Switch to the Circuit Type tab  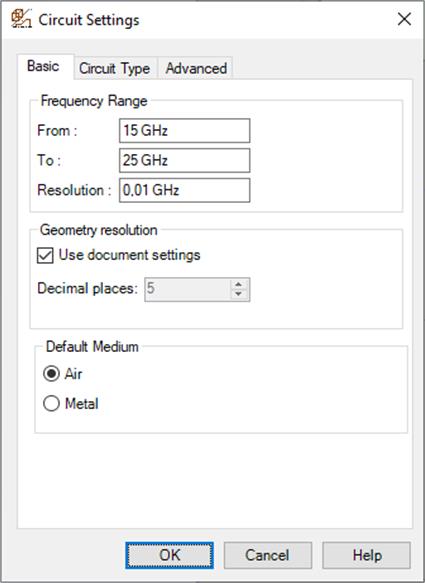pyautogui.click(x=115, y=68)
